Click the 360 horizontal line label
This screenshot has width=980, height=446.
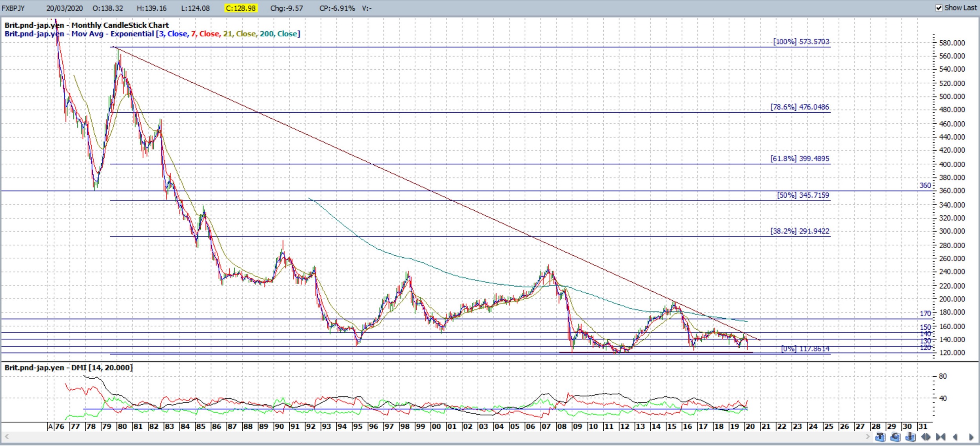click(925, 185)
